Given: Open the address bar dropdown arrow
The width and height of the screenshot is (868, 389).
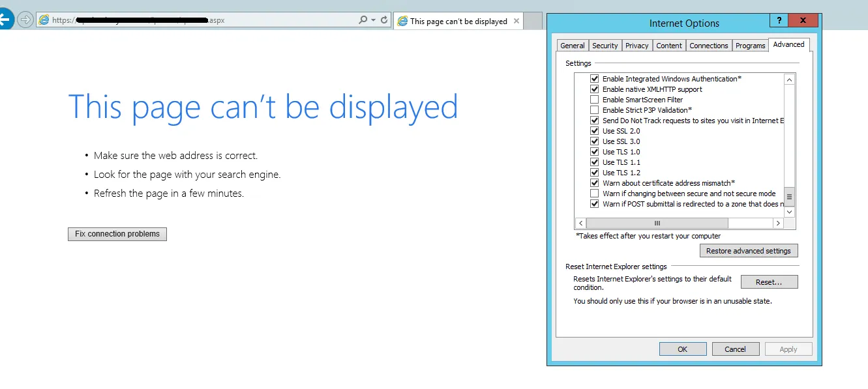Looking at the screenshot, I should 373,20.
